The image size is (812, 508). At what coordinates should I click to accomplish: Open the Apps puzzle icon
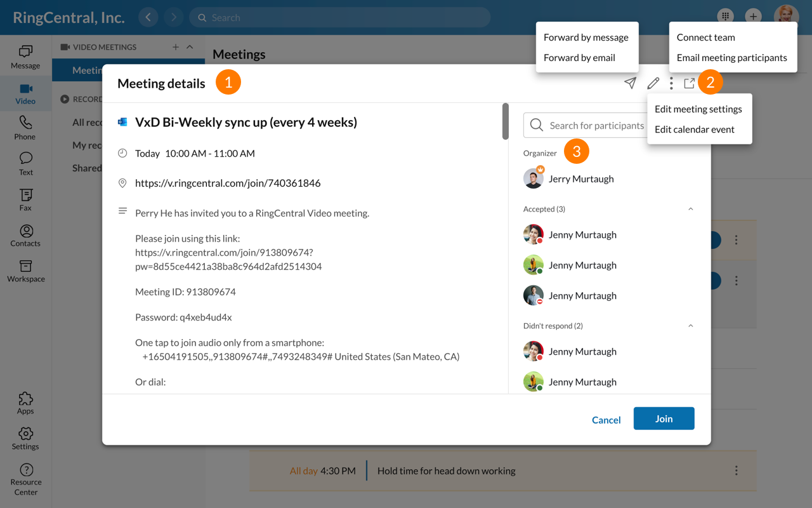click(x=25, y=403)
